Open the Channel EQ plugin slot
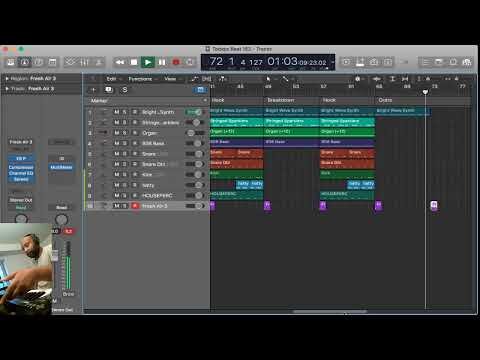The height and width of the screenshot is (360, 480). 21,173
